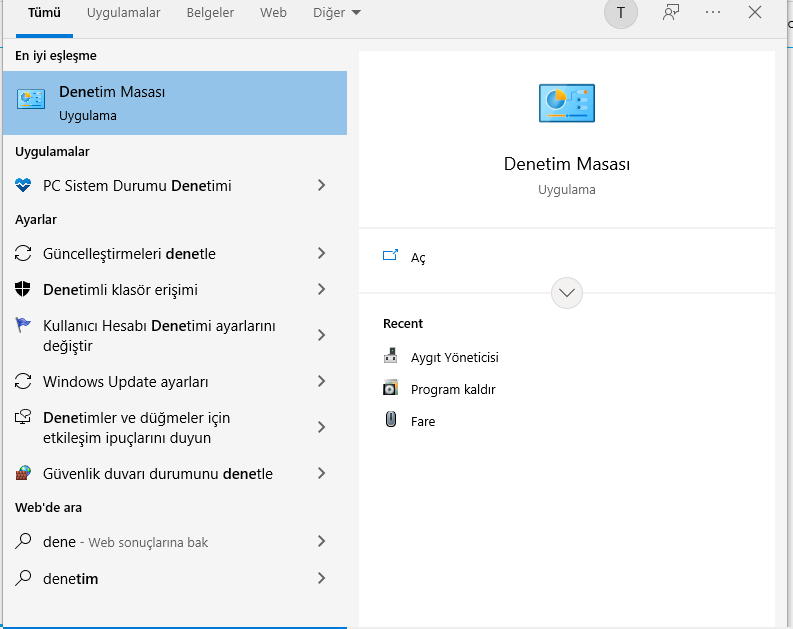Open Aygıt Yöneticisi from the Recent list
The width and height of the screenshot is (793, 629).
(454, 357)
